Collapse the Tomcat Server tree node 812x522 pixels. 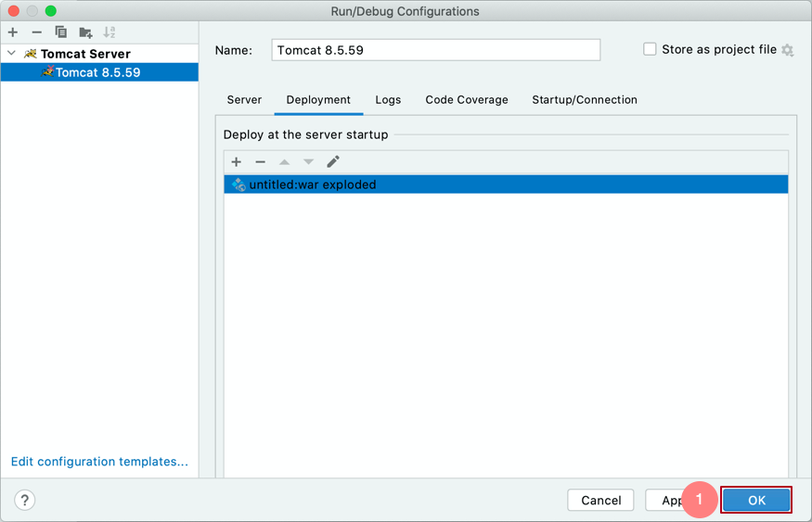tap(11, 53)
